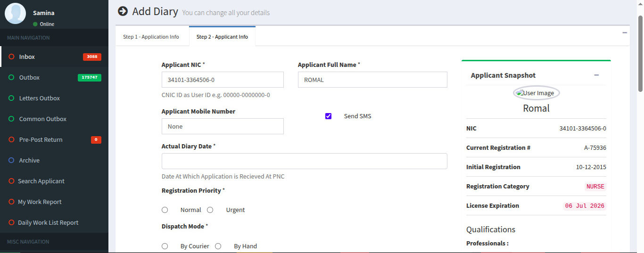Toggle the Send SMS checkbox
Viewport: 644px width, 253px height.
pyautogui.click(x=329, y=116)
